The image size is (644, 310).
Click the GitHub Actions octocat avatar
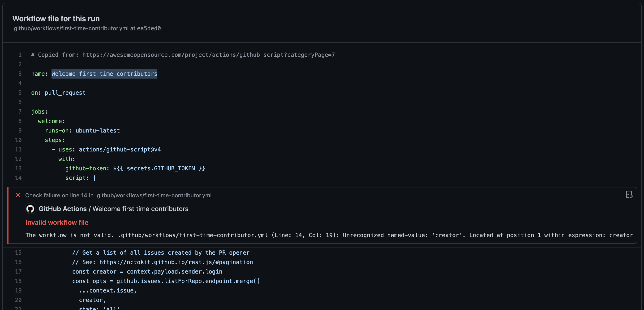pyautogui.click(x=30, y=208)
